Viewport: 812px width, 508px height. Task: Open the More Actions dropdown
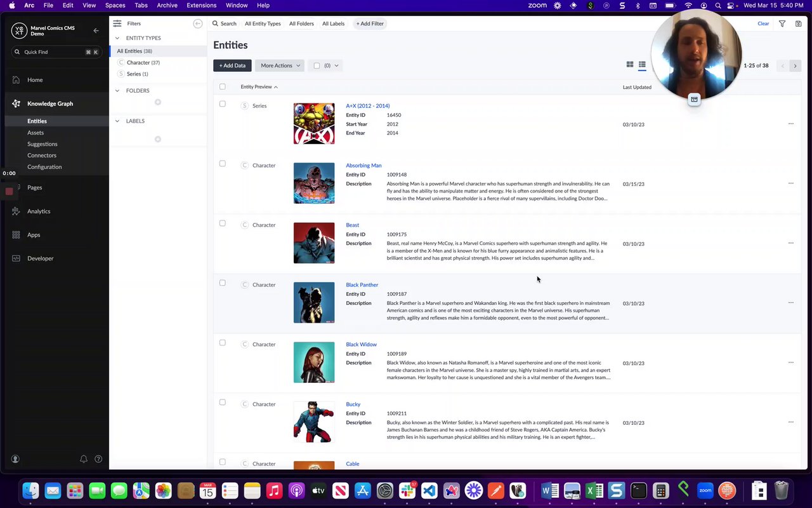click(x=280, y=65)
